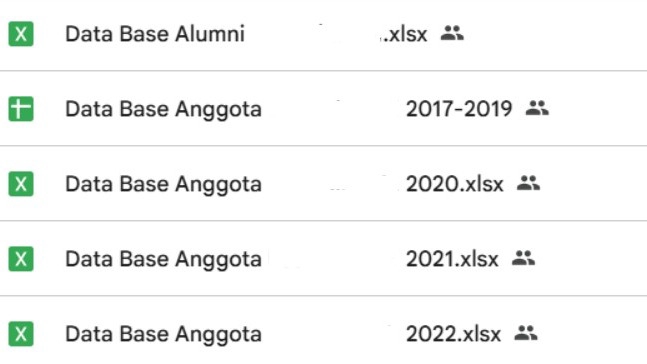Click shared people icon next to 2020.xlsx
Screen dimensions: 647x364
tap(528, 183)
